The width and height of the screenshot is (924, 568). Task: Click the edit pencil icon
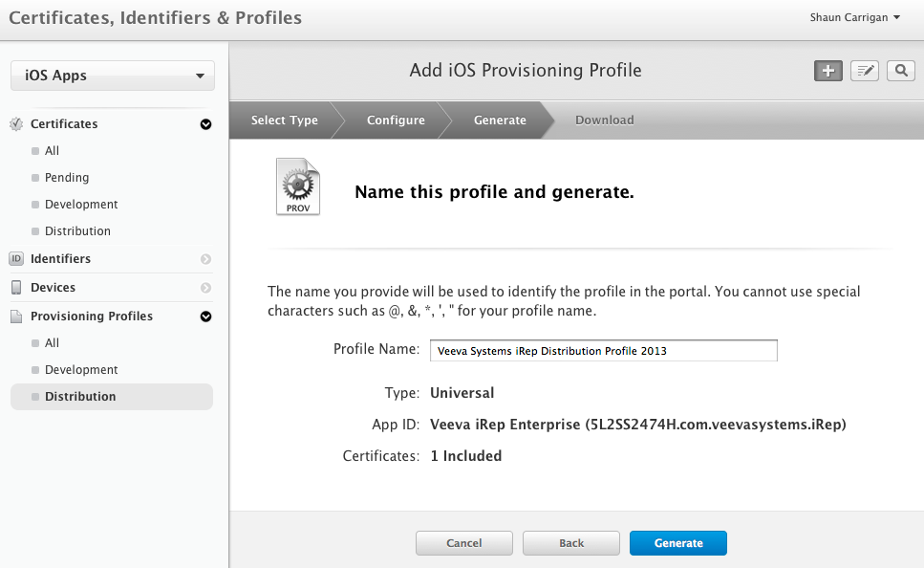coord(865,71)
